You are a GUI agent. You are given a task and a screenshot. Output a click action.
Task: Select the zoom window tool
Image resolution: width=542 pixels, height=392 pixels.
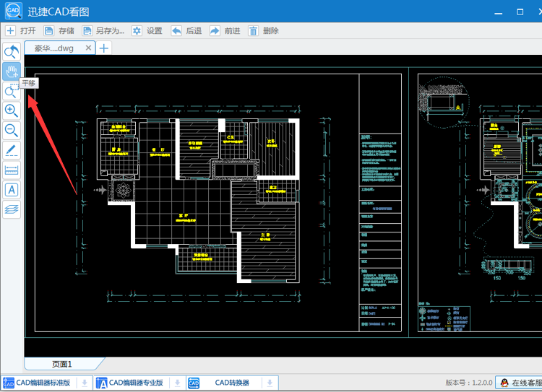[x=12, y=91]
